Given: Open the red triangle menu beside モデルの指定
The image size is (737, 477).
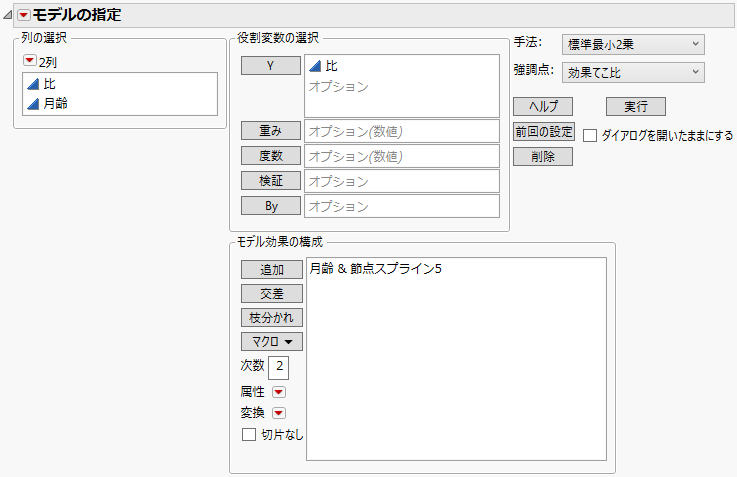Looking at the screenshot, I should (x=24, y=16).
